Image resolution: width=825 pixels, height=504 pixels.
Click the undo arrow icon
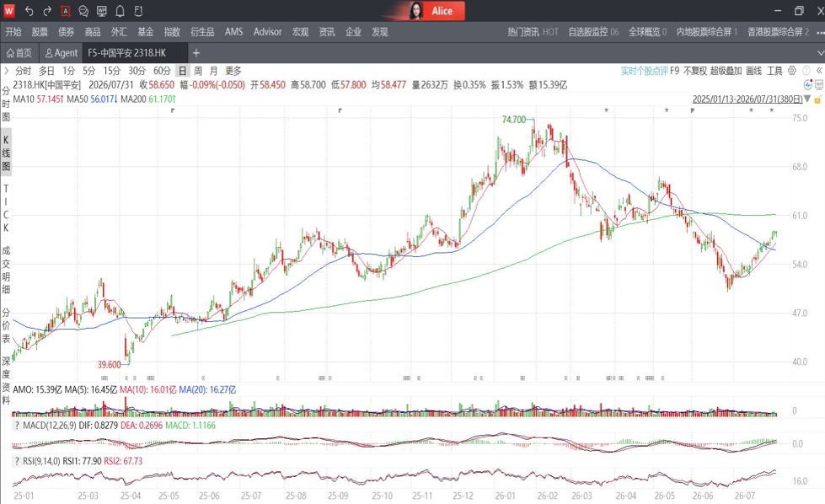click(x=29, y=11)
